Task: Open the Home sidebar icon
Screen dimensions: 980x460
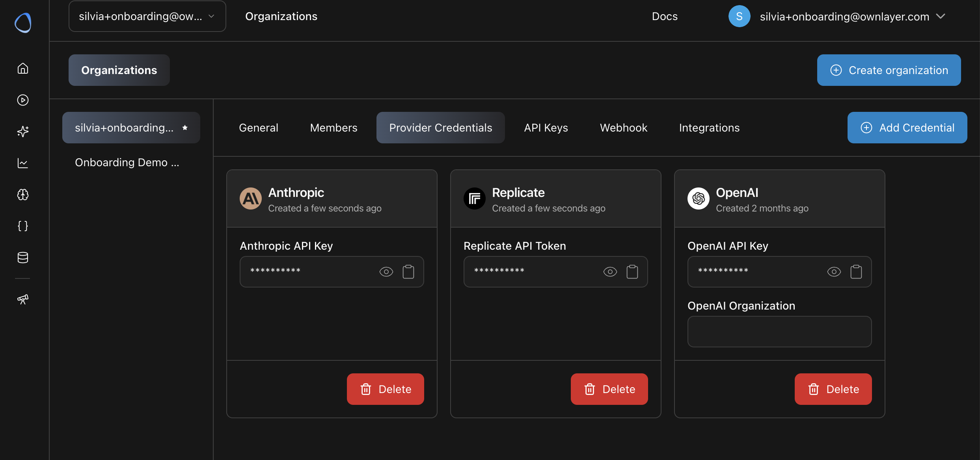Action: (23, 69)
